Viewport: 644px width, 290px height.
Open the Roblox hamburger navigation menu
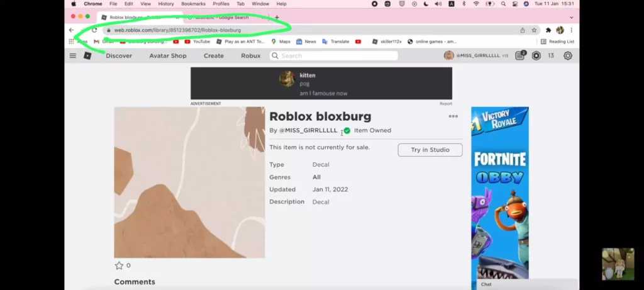[x=73, y=55]
